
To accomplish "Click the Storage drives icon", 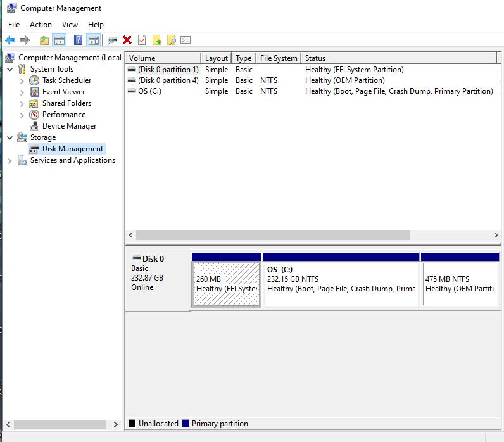I will (x=22, y=137).
